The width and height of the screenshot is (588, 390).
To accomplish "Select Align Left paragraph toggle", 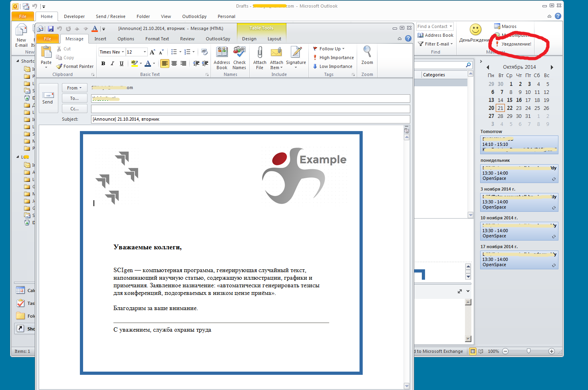I will pos(165,64).
